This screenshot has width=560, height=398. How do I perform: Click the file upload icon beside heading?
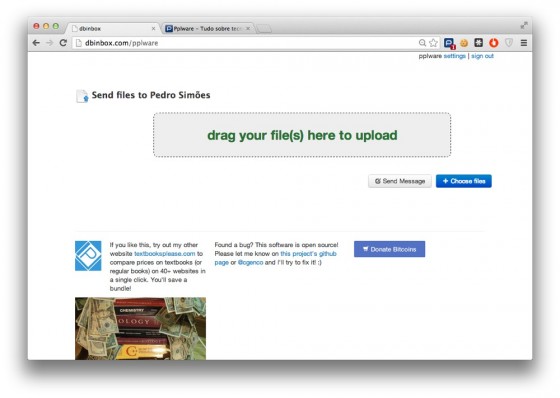[x=82, y=96]
